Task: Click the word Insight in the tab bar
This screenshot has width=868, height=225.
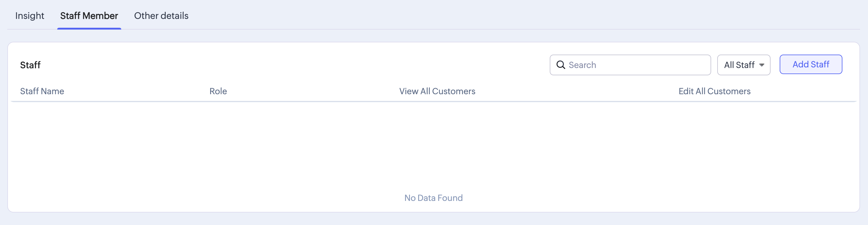Action: (x=30, y=16)
